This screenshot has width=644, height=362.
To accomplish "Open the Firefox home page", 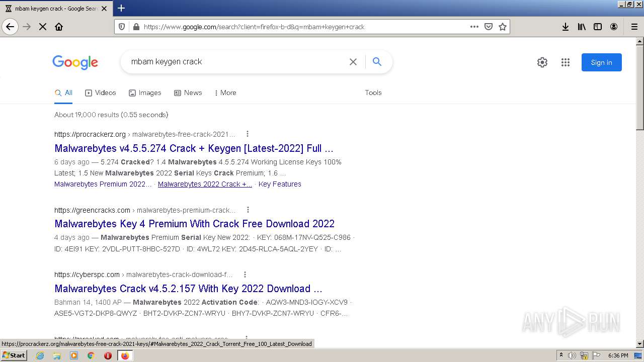I will (x=59, y=27).
